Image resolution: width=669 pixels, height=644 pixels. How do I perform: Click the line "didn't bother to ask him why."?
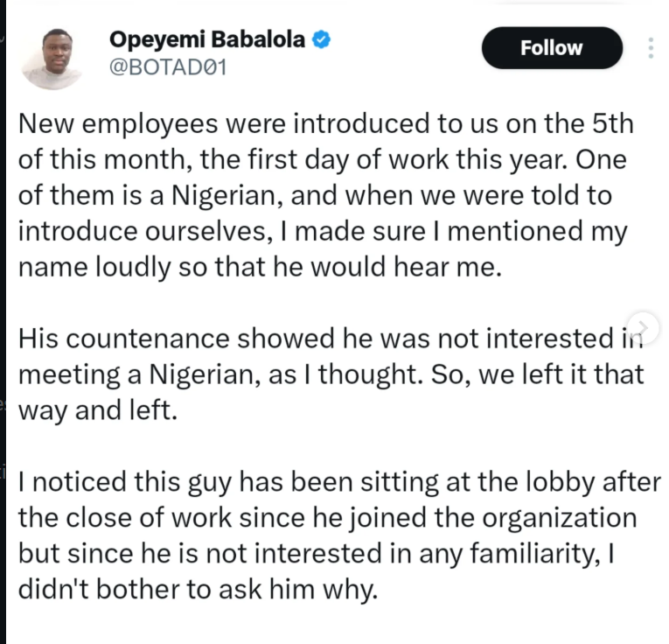tap(198, 591)
